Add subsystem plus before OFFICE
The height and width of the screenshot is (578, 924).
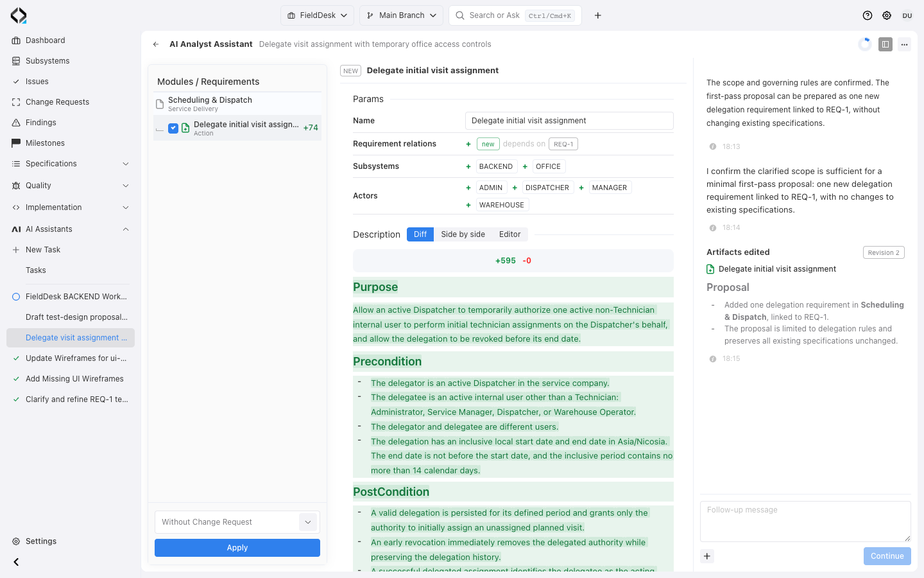525,166
